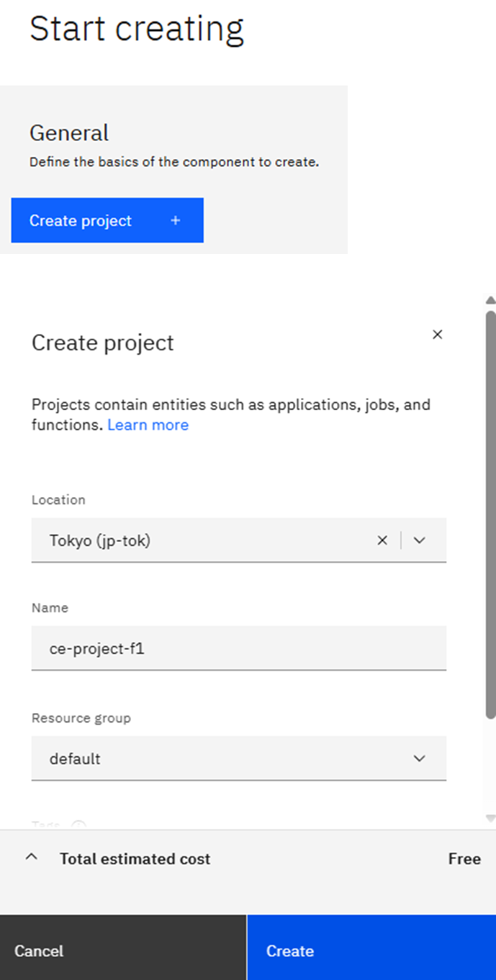496x980 pixels.
Task: Click the info icon beside Tags
Action: pyautogui.click(x=79, y=825)
